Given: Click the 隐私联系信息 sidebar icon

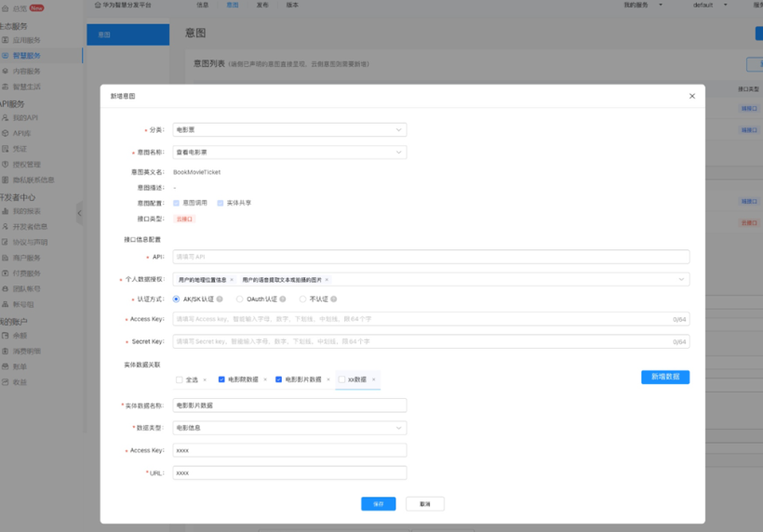Looking at the screenshot, I should 6,180.
